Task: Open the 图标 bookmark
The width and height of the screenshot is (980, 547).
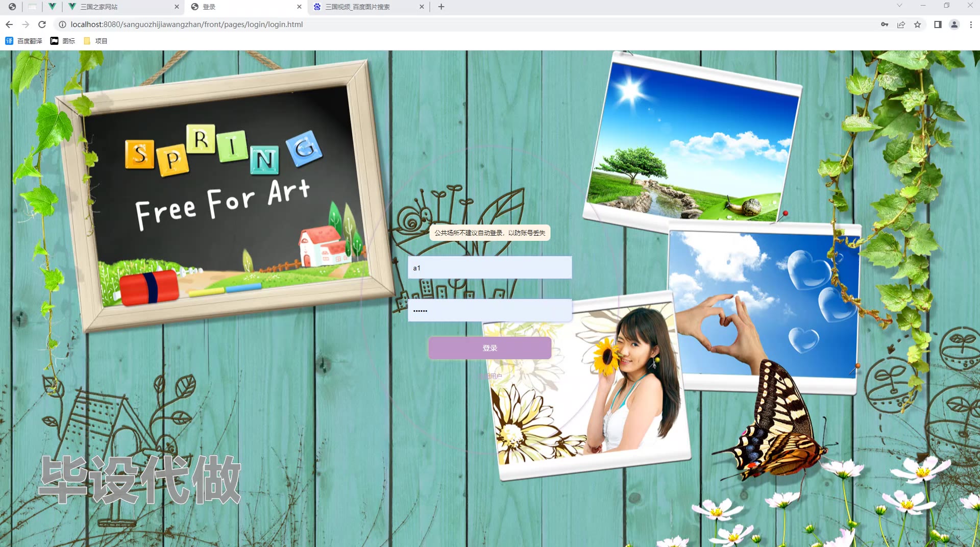Action: pyautogui.click(x=63, y=41)
